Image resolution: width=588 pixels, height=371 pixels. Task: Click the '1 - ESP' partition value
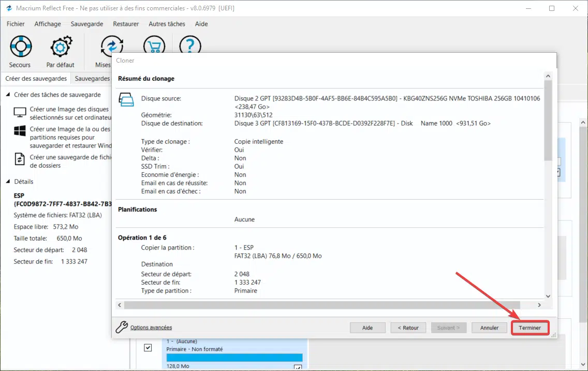(244, 248)
